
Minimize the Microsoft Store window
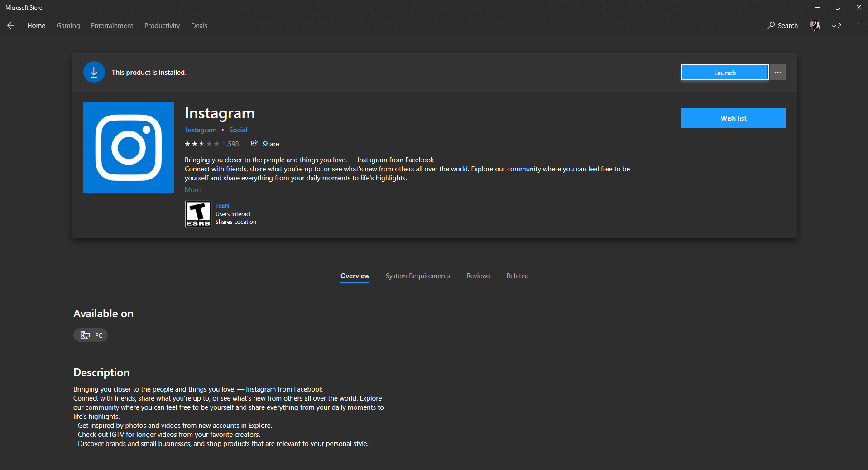817,7
